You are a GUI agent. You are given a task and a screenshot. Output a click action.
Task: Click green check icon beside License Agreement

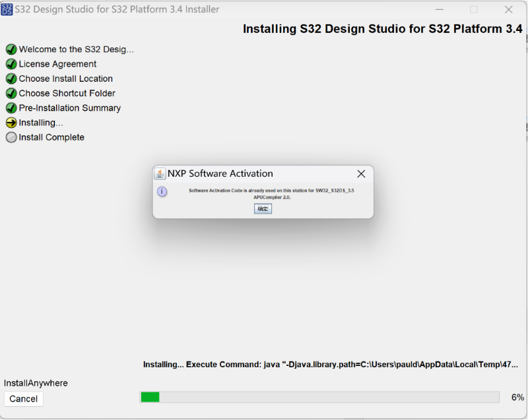pyautogui.click(x=11, y=64)
